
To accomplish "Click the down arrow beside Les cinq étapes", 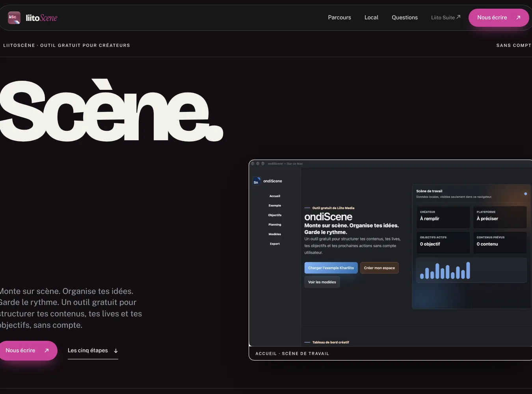I will 116,351.
